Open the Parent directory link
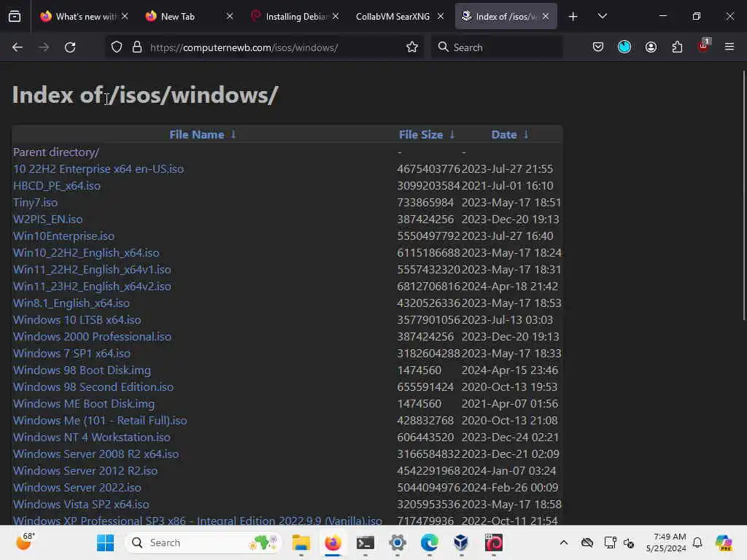Viewport: 747px width, 560px height. click(56, 152)
